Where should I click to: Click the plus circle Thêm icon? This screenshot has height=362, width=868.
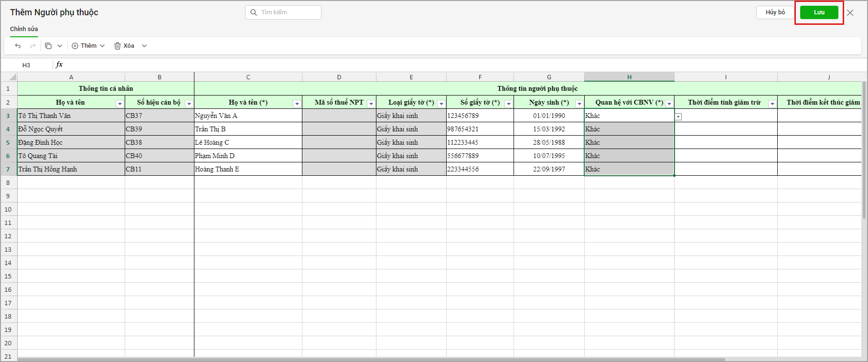(x=75, y=46)
